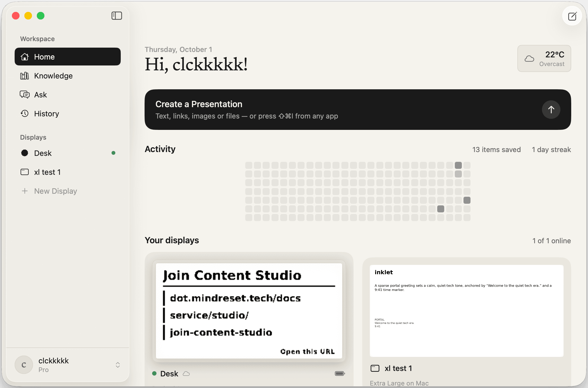Open the Join Content Studio display preview
This screenshot has width=588, height=388.
click(x=249, y=311)
